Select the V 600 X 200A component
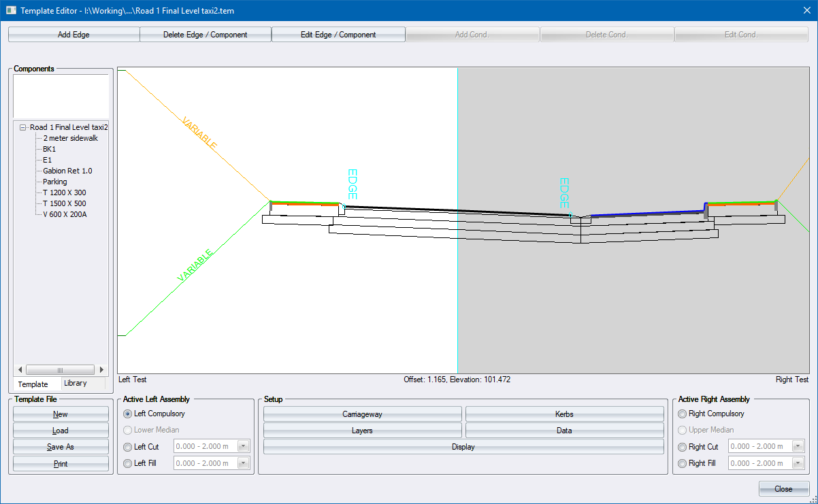The width and height of the screenshot is (818, 504). [65, 214]
